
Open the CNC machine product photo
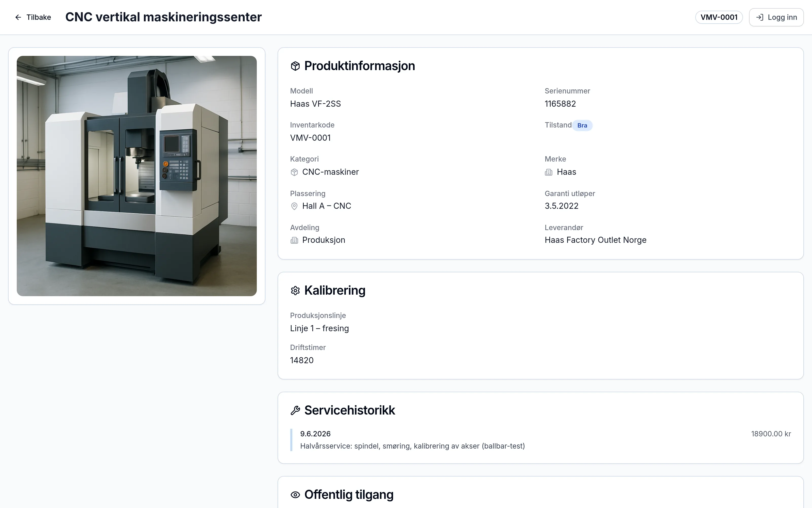(137, 176)
